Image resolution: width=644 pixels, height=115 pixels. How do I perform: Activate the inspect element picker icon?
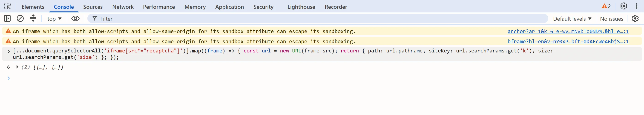[x=8, y=6]
